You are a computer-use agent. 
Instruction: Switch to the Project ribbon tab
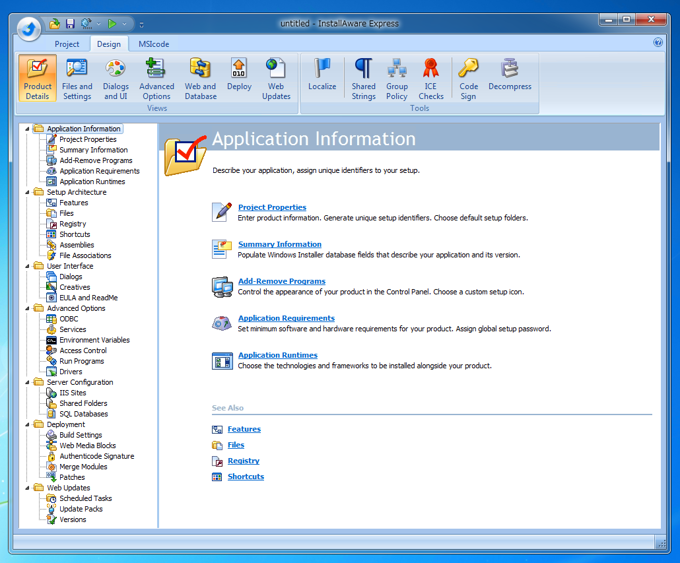coord(67,44)
